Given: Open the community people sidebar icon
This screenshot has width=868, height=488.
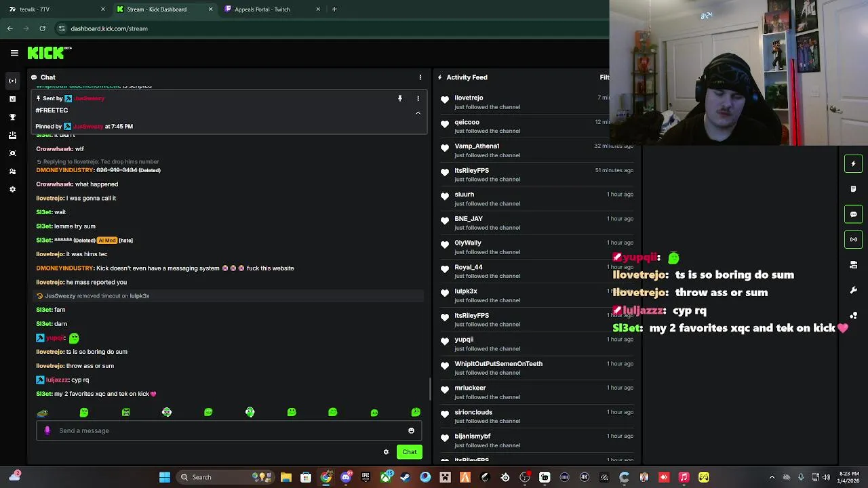Looking at the screenshot, I should click(12, 171).
